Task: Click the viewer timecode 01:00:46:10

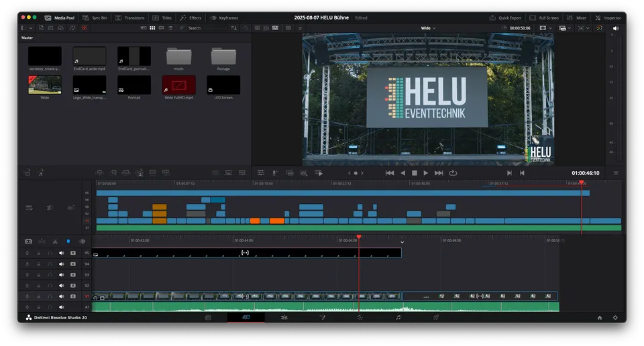Action: [x=585, y=173]
